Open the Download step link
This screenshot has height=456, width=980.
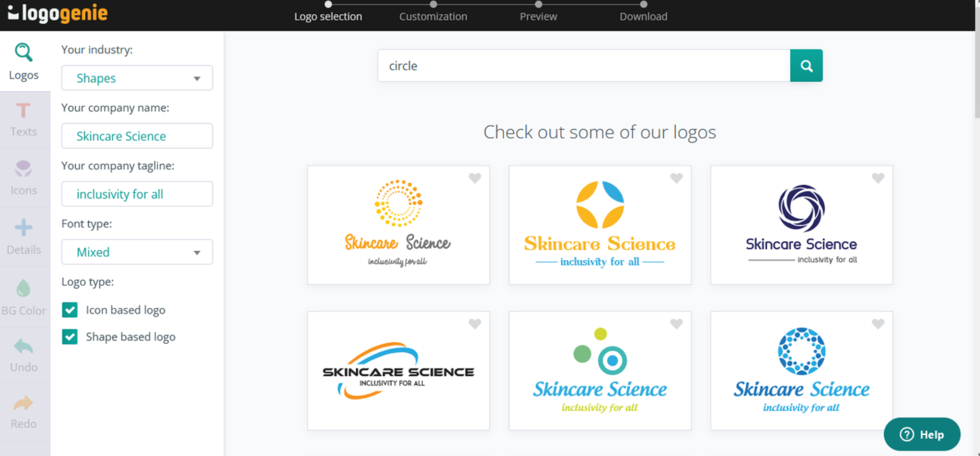tap(643, 16)
